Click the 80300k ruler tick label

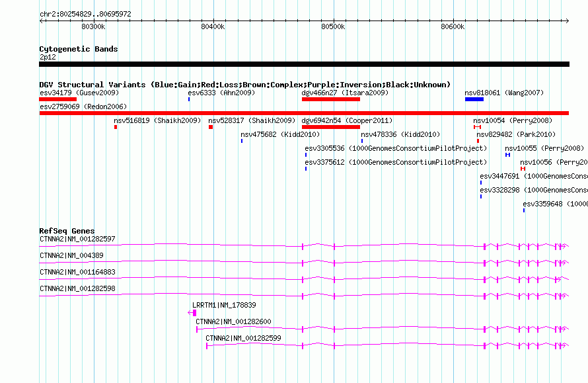[93, 26]
